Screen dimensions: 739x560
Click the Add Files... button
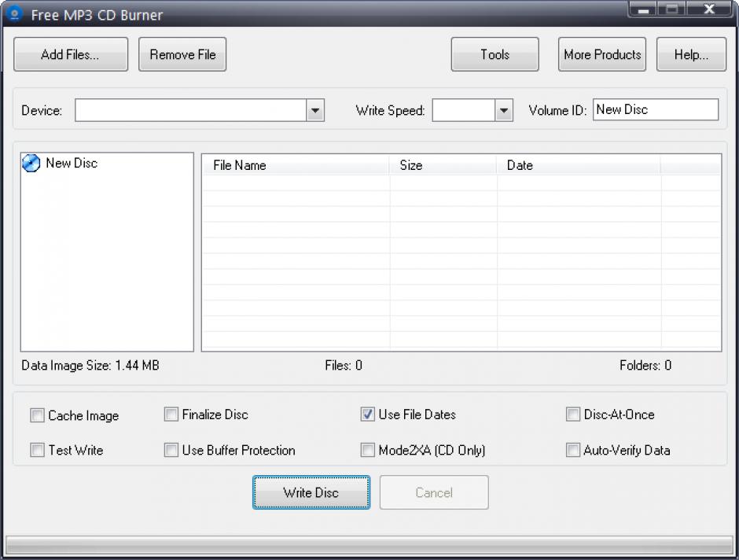[71, 54]
